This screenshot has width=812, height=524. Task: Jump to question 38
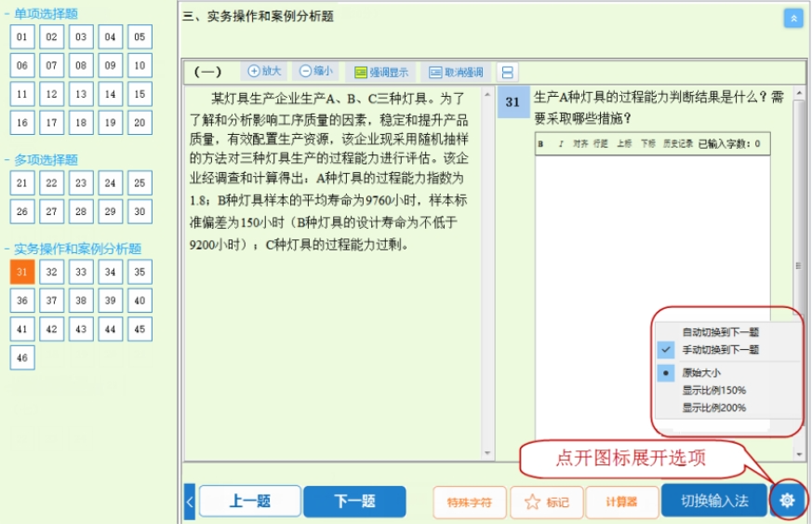(81, 301)
